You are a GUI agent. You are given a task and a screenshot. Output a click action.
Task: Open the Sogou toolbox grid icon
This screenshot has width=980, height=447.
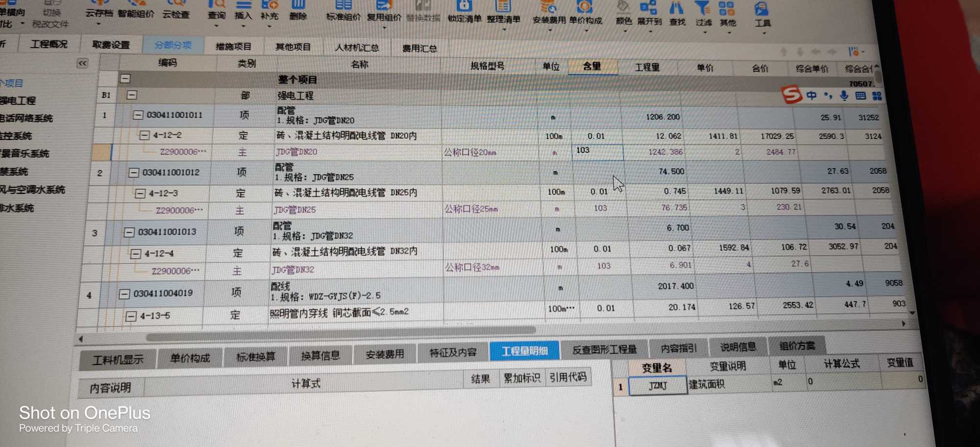(x=877, y=96)
